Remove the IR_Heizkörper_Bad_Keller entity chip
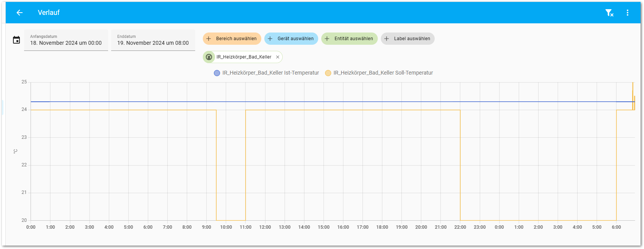644x249 pixels. click(x=278, y=57)
